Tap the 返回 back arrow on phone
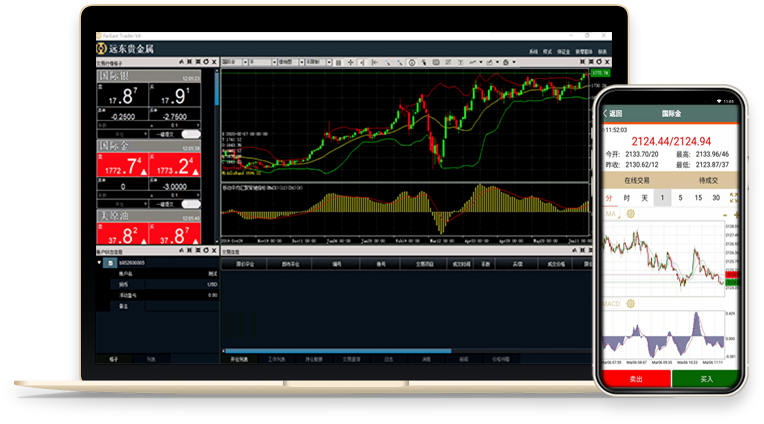 coord(605,113)
